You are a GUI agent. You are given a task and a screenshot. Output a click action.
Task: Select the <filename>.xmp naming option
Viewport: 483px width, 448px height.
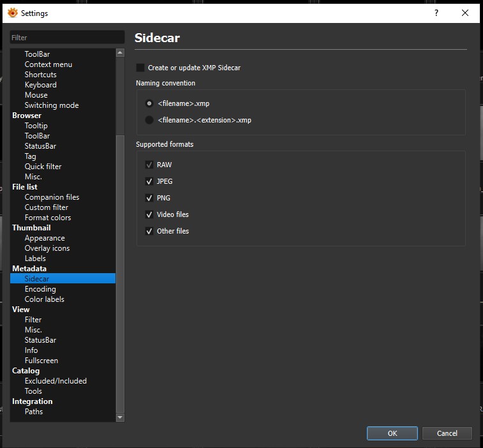(149, 103)
